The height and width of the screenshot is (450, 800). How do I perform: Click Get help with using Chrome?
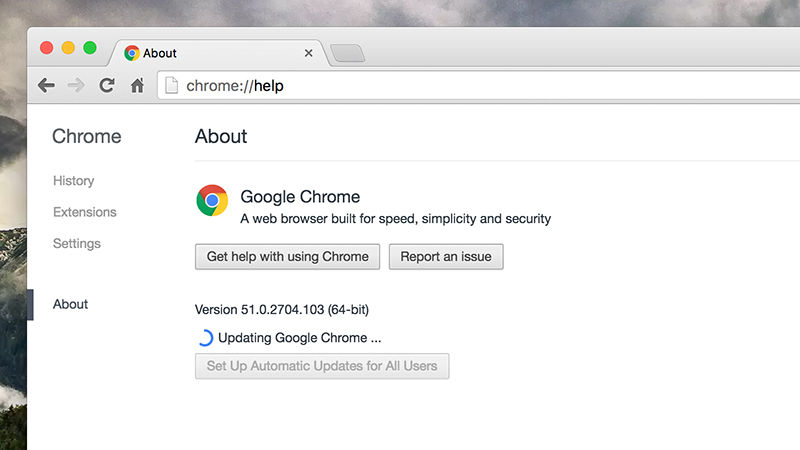click(287, 256)
